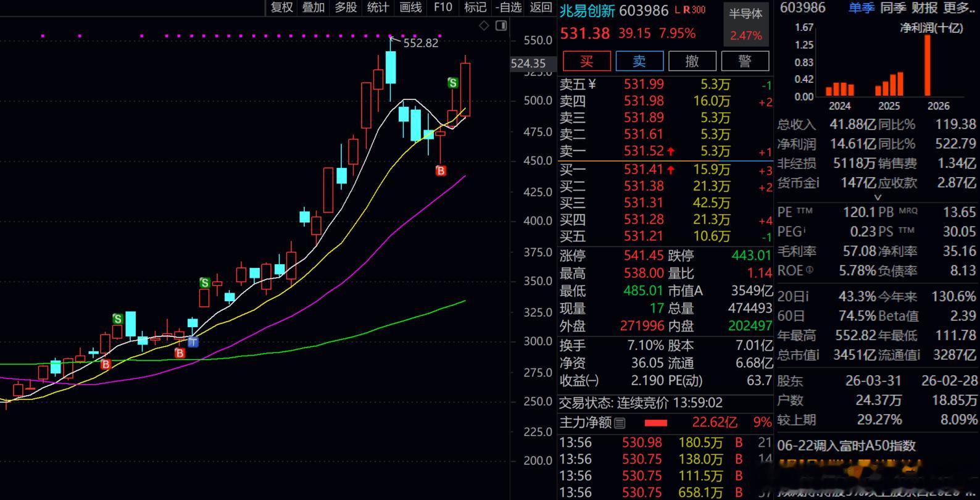Click the stock name 兆易创新
The width and height of the screenshot is (980, 500).
click(586, 10)
